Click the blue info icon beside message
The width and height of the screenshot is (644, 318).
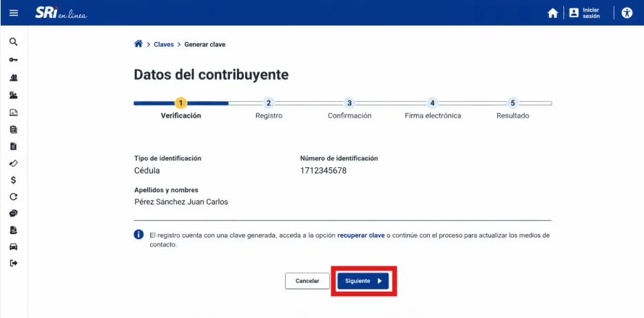139,235
